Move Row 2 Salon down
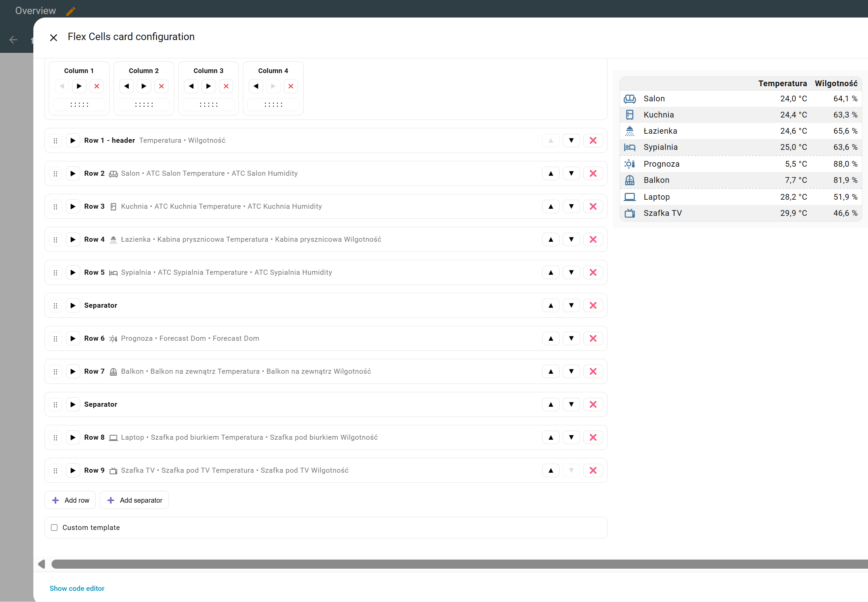The height and width of the screenshot is (602, 868). (571, 173)
